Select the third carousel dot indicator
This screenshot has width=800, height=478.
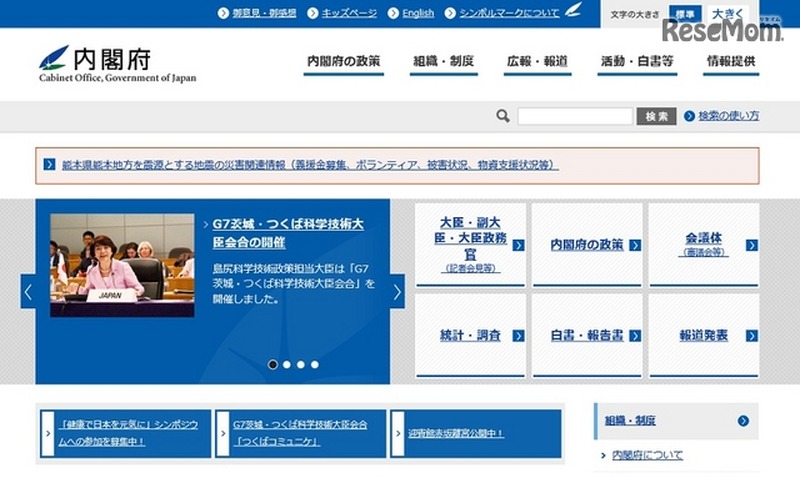click(x=301, y=365)
